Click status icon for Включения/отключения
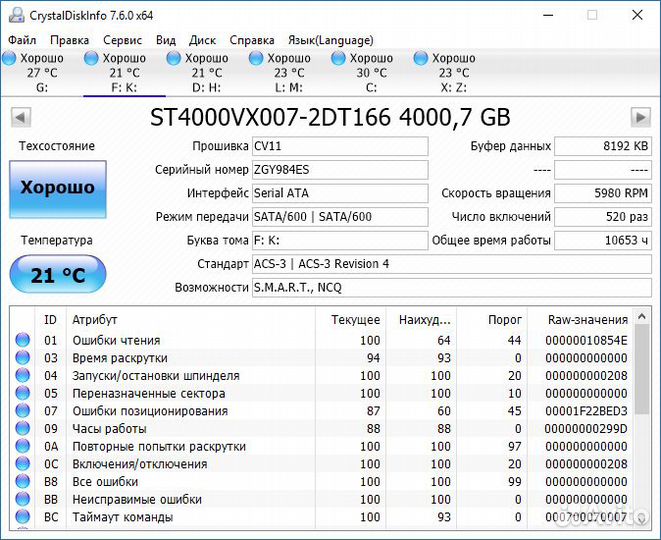The width and height of the screenshot is (661, 540). (23, 464)
